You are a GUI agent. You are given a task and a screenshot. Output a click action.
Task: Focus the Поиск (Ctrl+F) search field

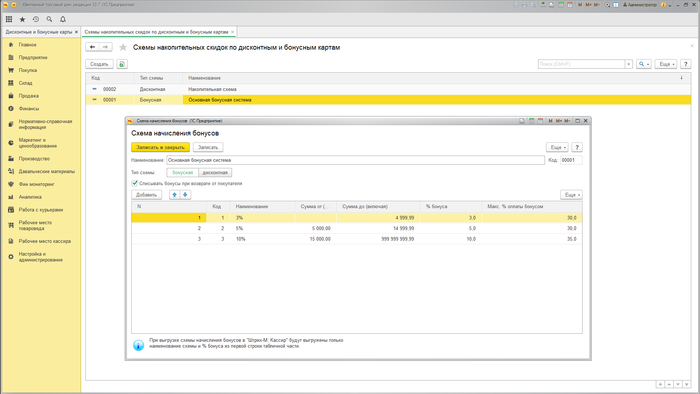(581, 64)
